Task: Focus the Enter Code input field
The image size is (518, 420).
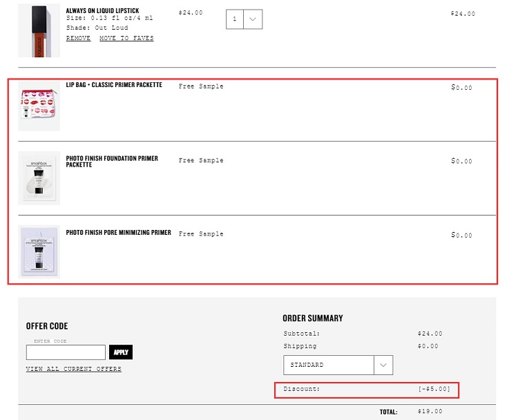Action: click(66, 352)
